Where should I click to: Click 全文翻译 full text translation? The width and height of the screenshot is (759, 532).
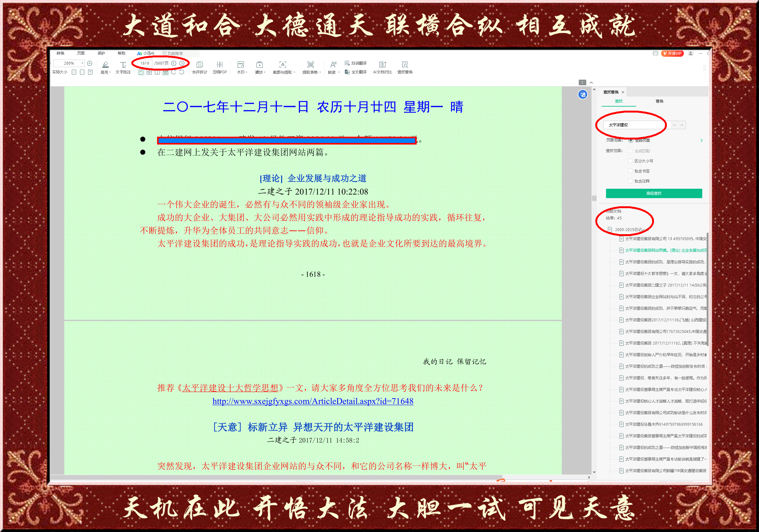click(356, 72)
